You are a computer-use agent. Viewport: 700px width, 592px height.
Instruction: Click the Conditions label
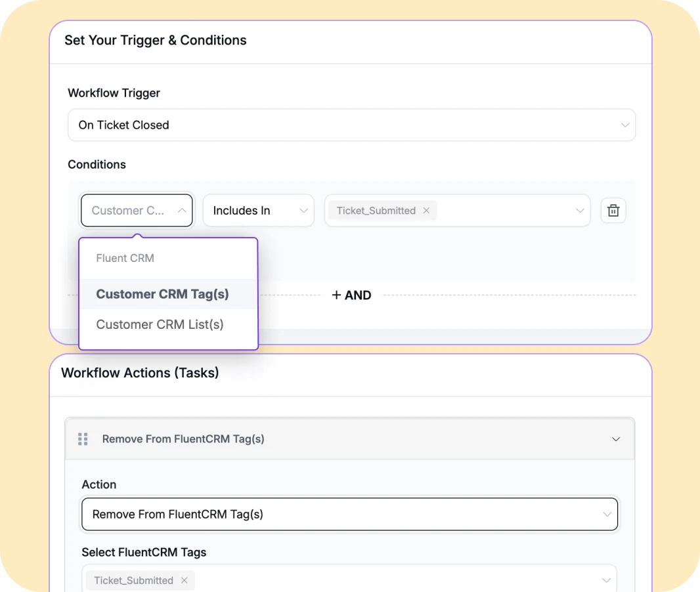pos(97,164)
